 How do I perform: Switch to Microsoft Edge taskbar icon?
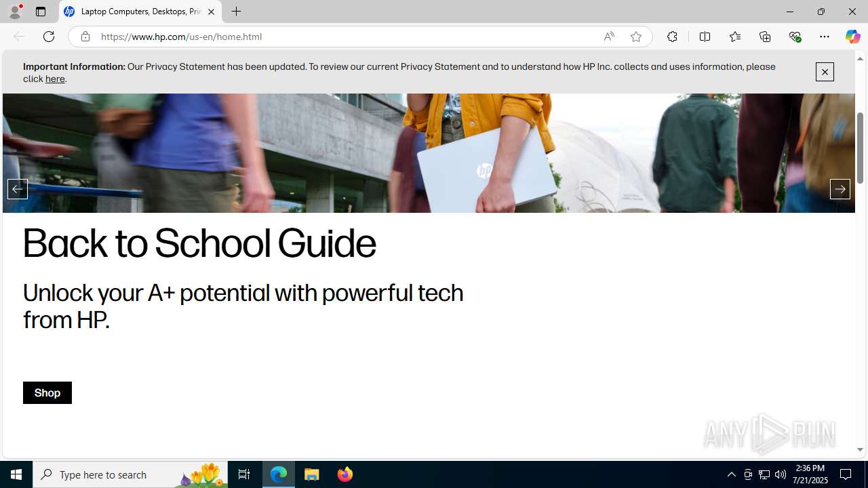[x=279, y=474]
